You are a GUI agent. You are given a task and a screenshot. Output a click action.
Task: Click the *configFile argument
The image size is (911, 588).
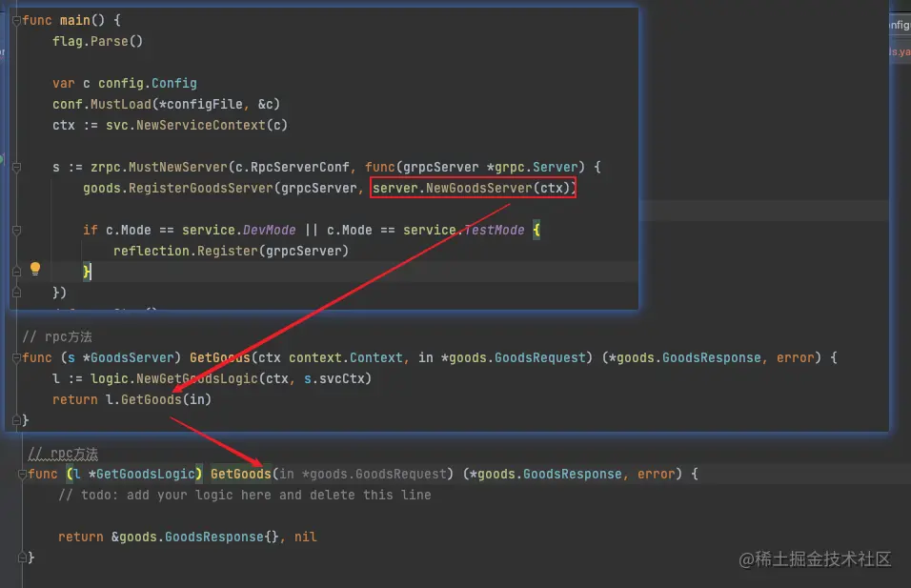pos(200,104)
